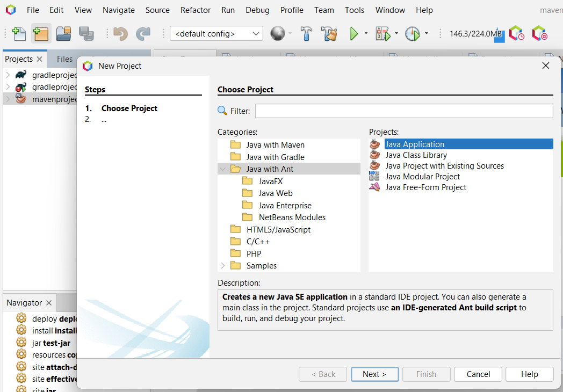Open the Tools menu
The image size is (563, 392).
(355, 10)
